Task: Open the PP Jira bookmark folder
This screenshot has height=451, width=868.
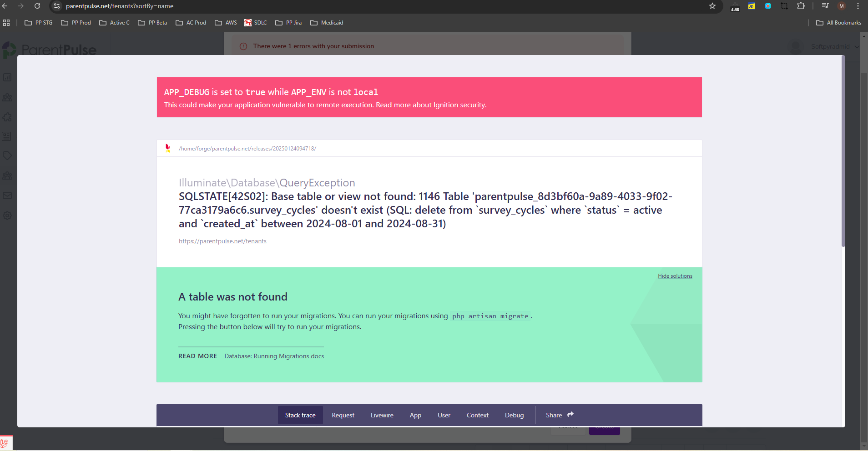Action: [x=288, y=23]
